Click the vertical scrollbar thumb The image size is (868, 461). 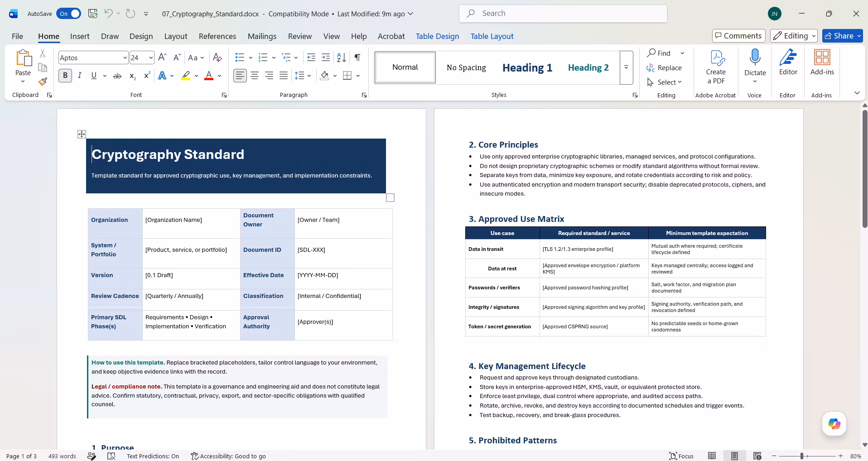[x=865, y=168]
